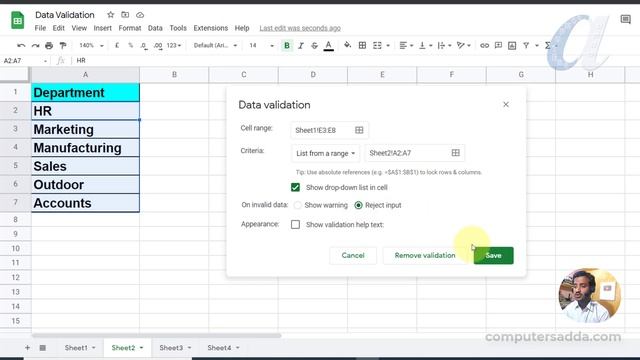Open the Tools menu
This screenshot has width=640, height=360.
(x=178, y=28)
